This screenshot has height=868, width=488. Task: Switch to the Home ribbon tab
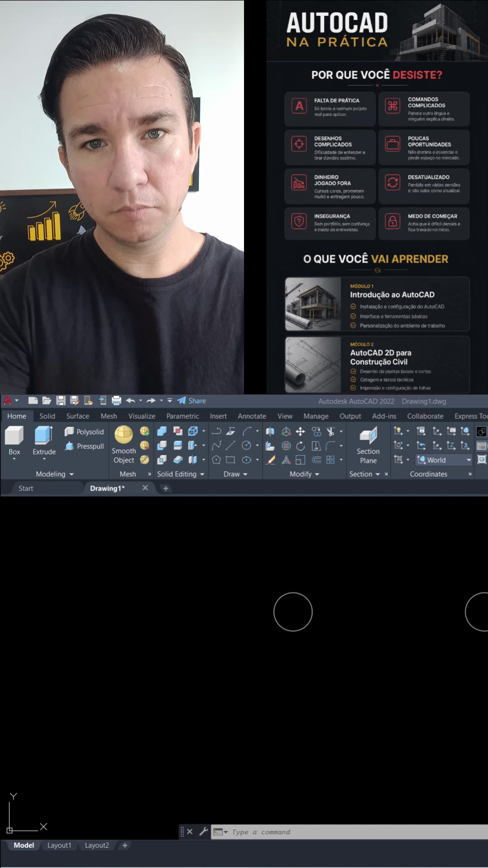coord(17,416)
